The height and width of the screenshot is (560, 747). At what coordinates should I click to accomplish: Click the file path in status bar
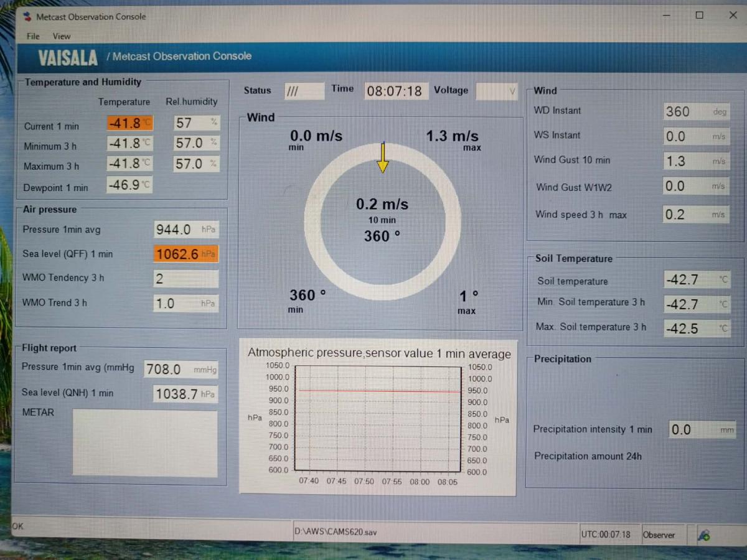[x=335, y=532]
